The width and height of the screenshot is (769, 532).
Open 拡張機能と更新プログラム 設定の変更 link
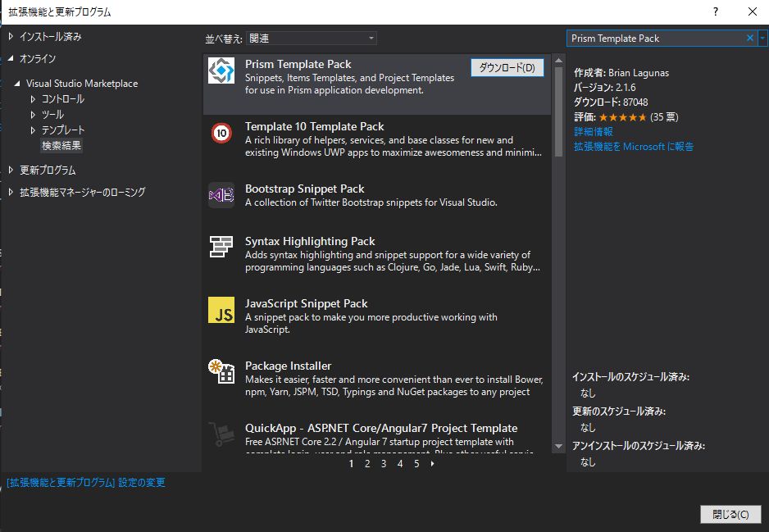(x=86, y=483)
